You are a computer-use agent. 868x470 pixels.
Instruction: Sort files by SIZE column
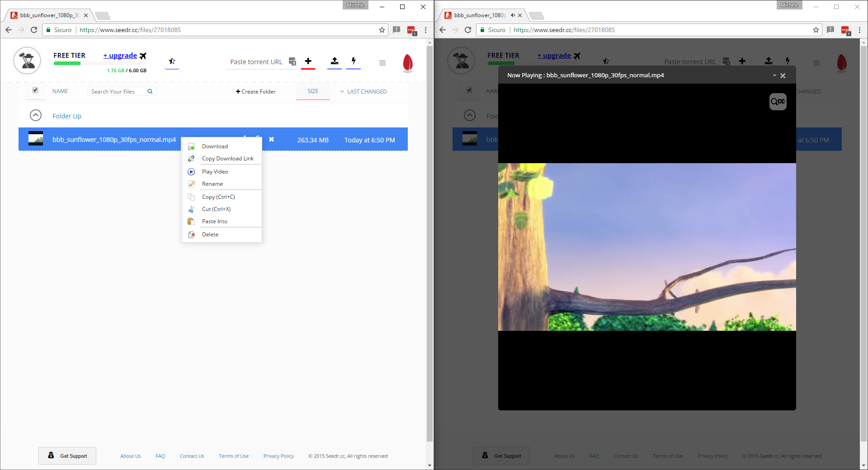(x=313, y=91)
